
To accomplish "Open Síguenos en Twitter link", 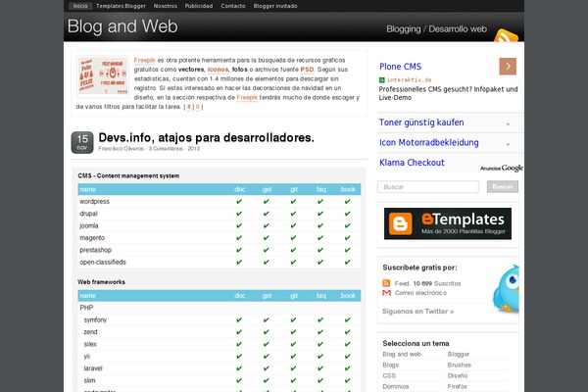I will pos(417,312).
